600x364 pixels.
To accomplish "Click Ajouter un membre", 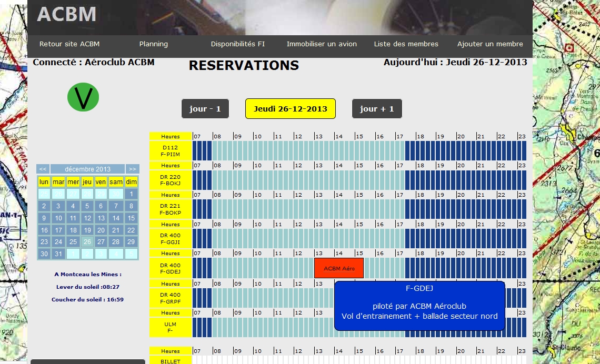I will 490,44.
